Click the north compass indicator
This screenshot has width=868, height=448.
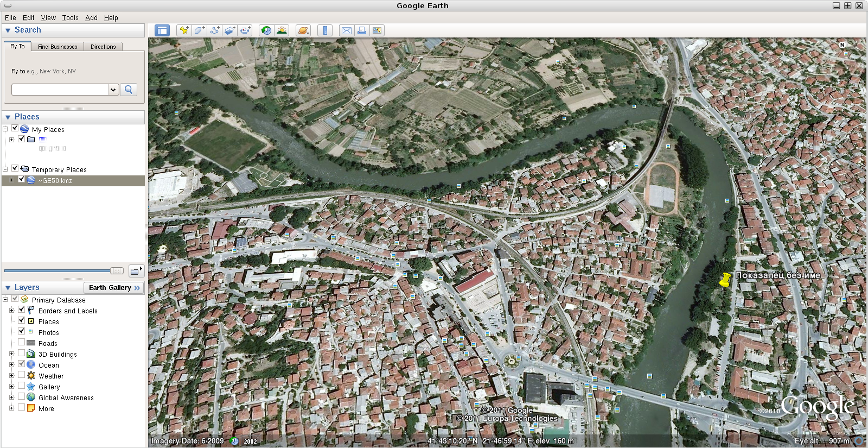(842, 45)
